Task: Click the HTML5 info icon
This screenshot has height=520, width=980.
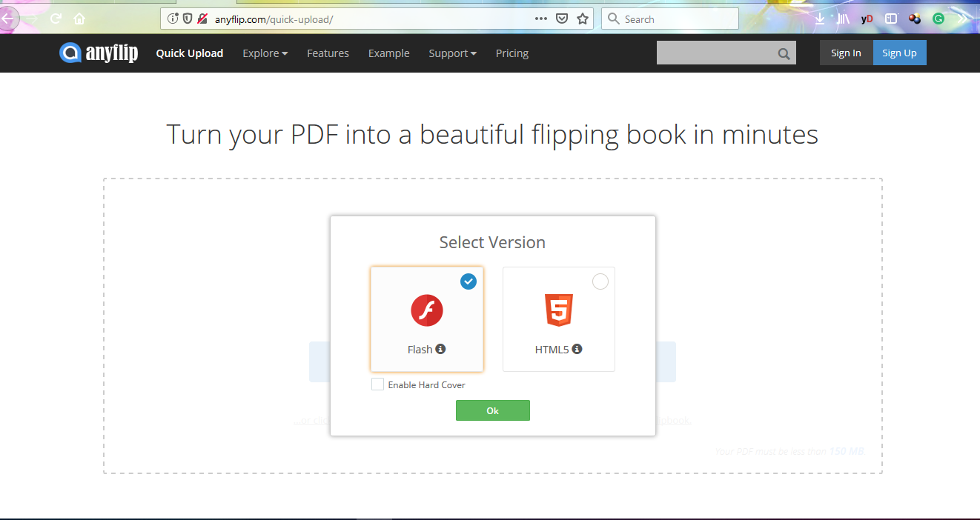Action: [577, 349]
